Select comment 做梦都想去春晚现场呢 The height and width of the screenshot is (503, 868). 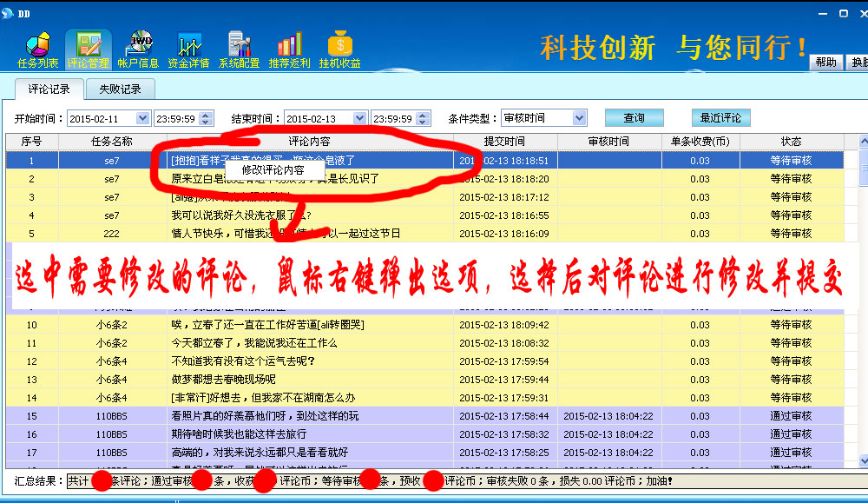coord(224,380)
